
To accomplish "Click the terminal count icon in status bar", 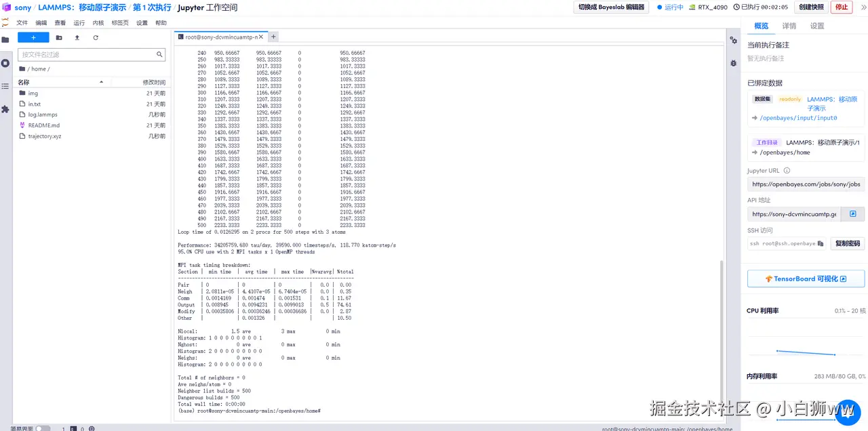I will [x=73, y=428].
